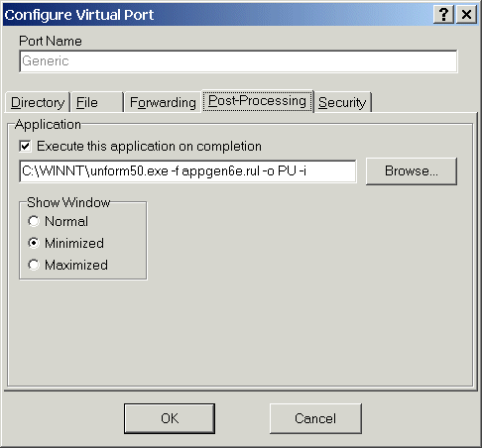Select the Maximized radio button
The width and height of the screenshot is (482, 448).
coord(34,265)
